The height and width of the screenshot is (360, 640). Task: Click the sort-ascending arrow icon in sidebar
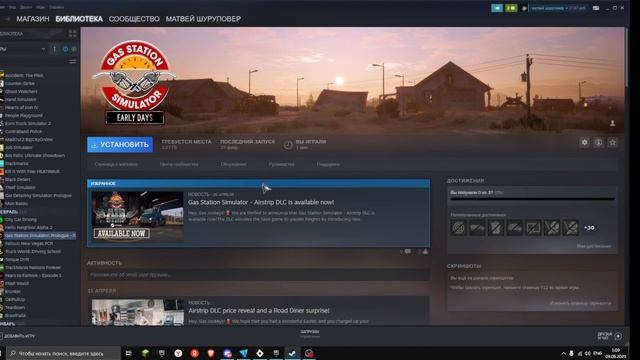pos(55,49)
